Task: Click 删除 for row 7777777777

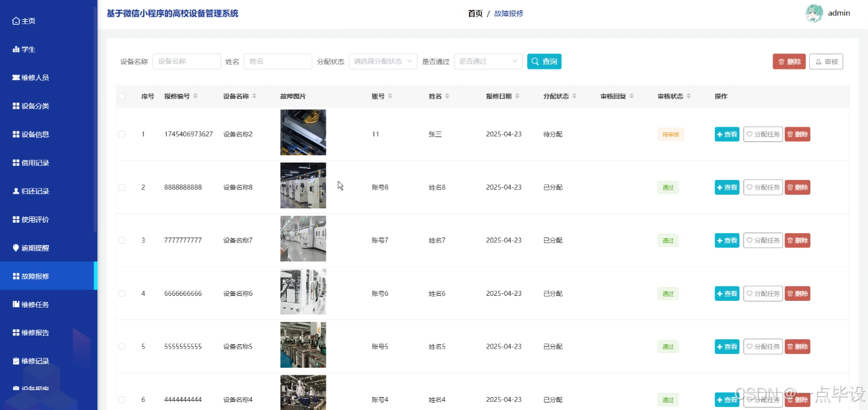Action: [x=797, y=240]
